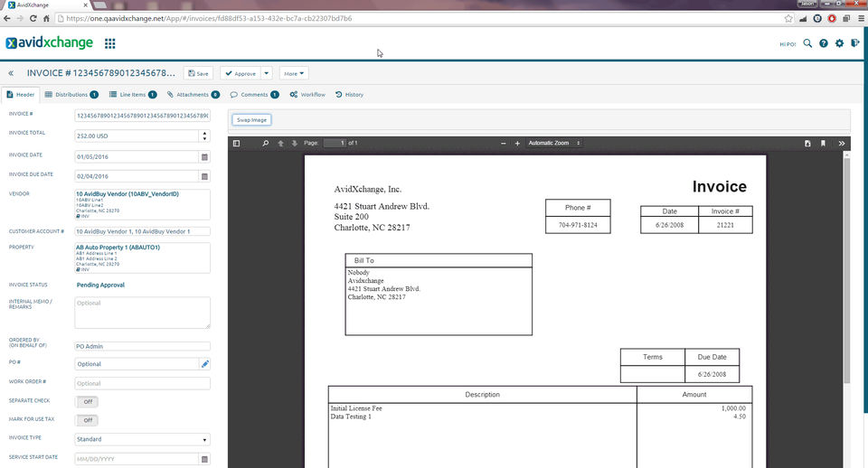Click the Pending Approval status text
This screenshot has width=868, height=468.
click(100, 285)
